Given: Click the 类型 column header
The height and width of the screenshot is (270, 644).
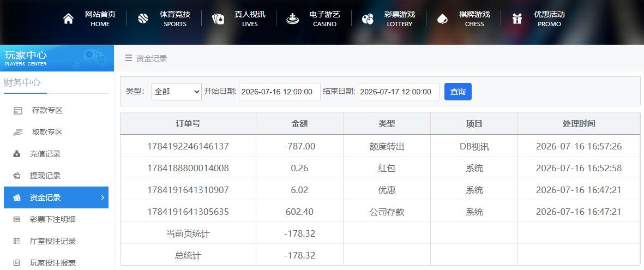Looking at the screenshot, I should 387,124.
